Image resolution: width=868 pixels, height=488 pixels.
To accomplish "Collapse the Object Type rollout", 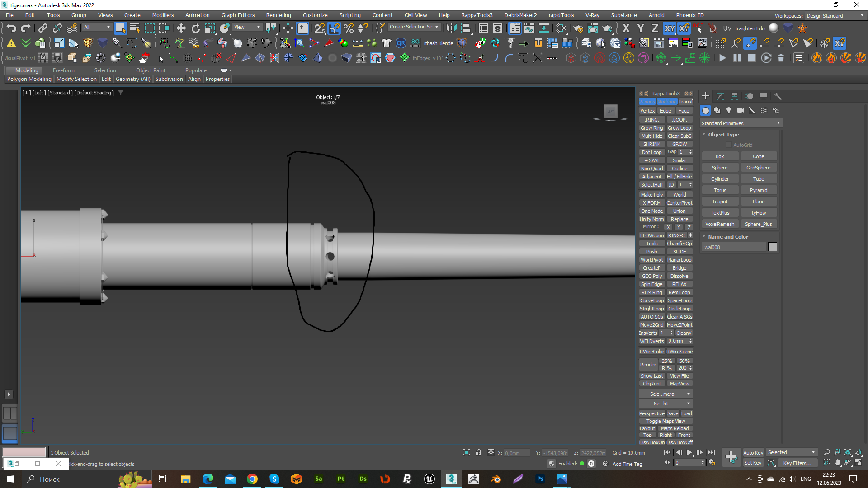I will tap(723, 135).
